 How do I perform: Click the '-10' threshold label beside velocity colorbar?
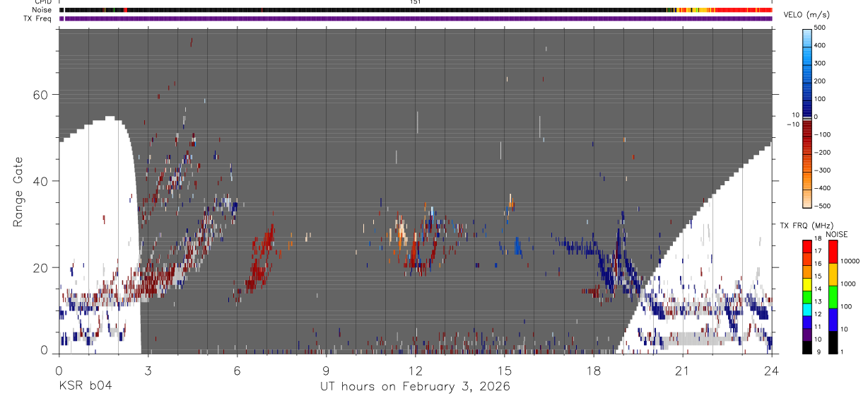coord(792,124)
